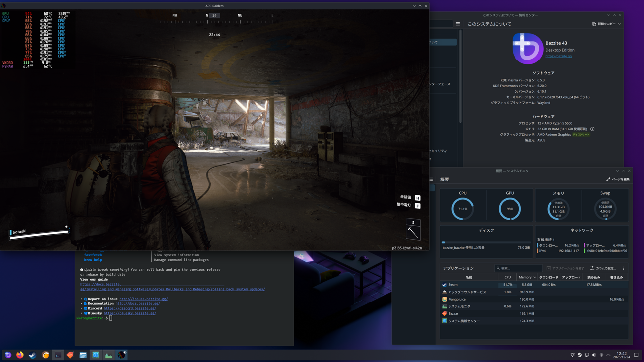Sort applications by the CPU column

(507, 277)
